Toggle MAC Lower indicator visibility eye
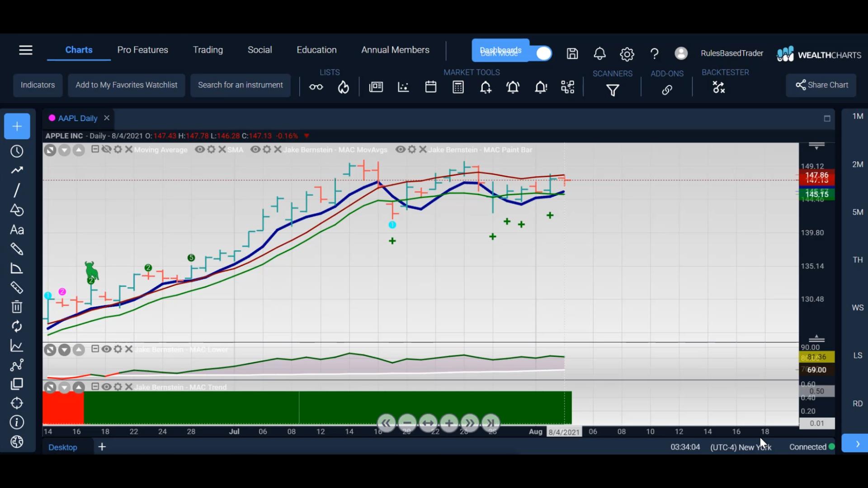This screenshot has width=868, height=488. [106, 349]
